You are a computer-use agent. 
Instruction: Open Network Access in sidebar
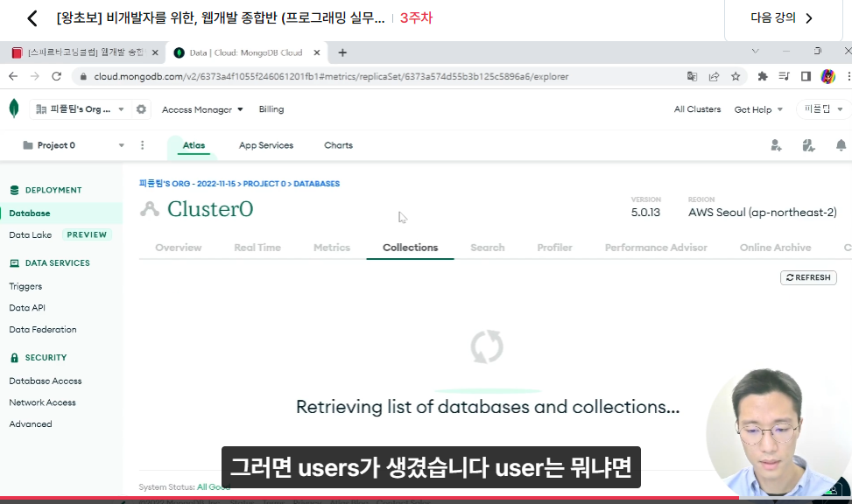[x=42, y=402]
